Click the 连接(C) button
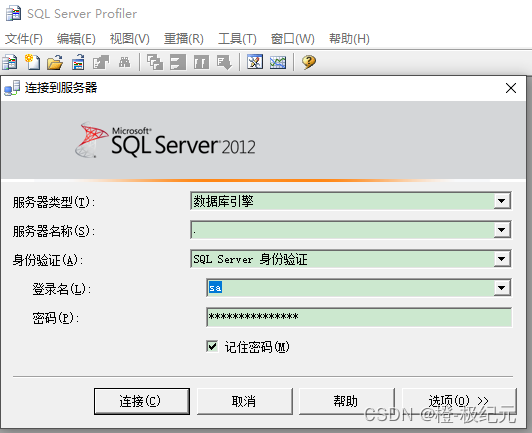 tap(142, 401)
